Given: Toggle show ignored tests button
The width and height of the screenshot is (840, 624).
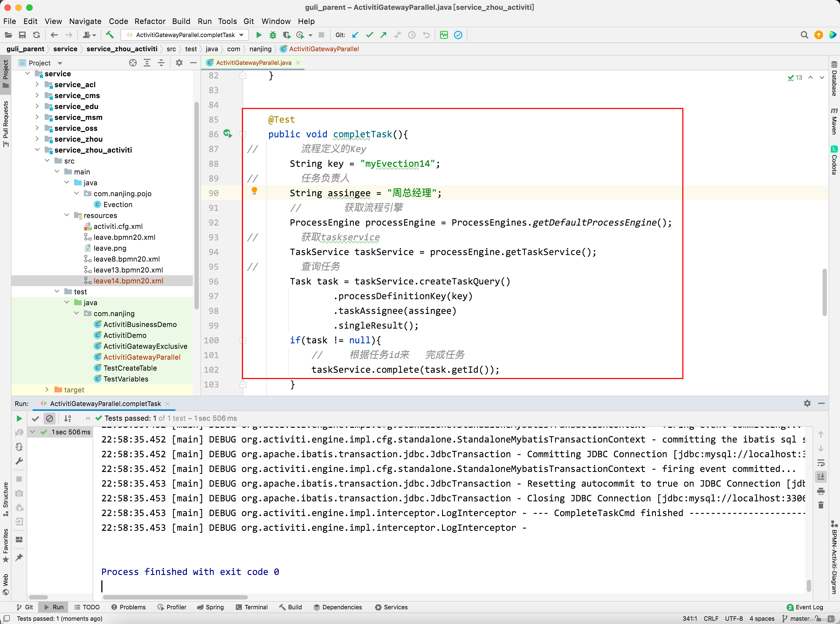Looking at the screenshot, I should click(x=50, y=419).
